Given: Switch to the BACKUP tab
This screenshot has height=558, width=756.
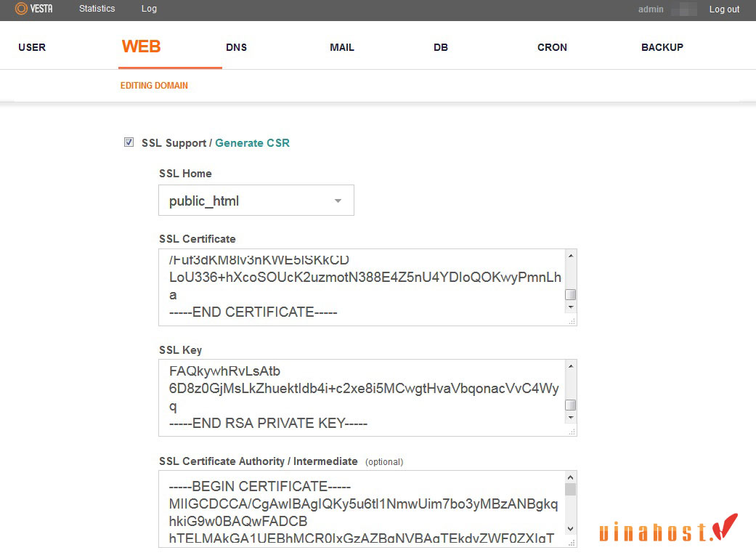Looking at the screenshot, I should pyautogui.click(x=662, y=47).
